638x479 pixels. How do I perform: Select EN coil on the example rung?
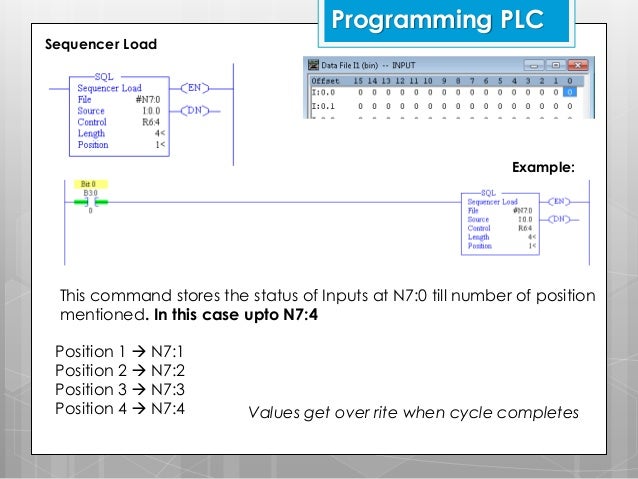pos(559,201)
